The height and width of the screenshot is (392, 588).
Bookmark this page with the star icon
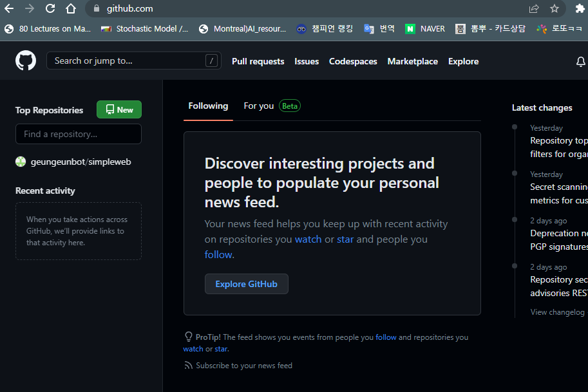tap(555, 8)
